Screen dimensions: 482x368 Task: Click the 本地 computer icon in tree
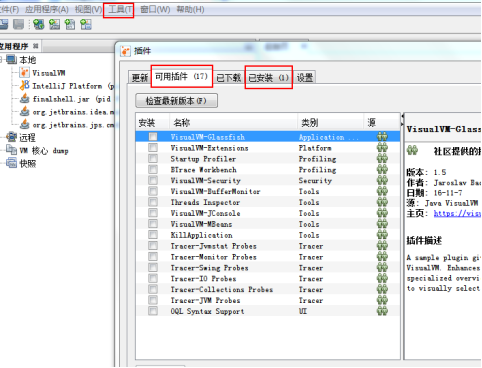pyautogui.click(x=11, y=60)
